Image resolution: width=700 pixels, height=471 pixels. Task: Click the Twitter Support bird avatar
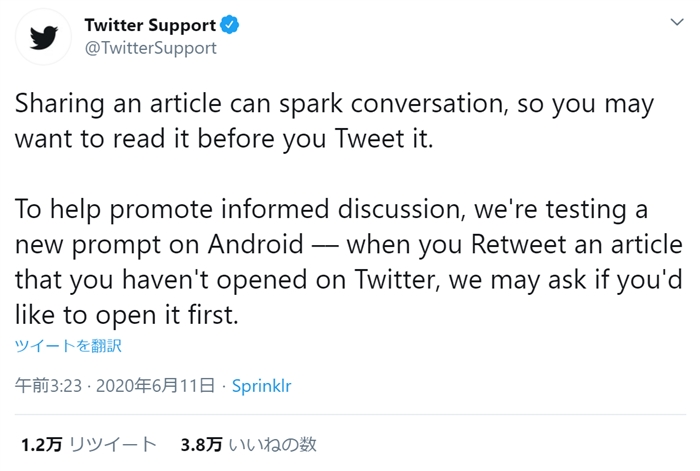click(x=43, y=36)
